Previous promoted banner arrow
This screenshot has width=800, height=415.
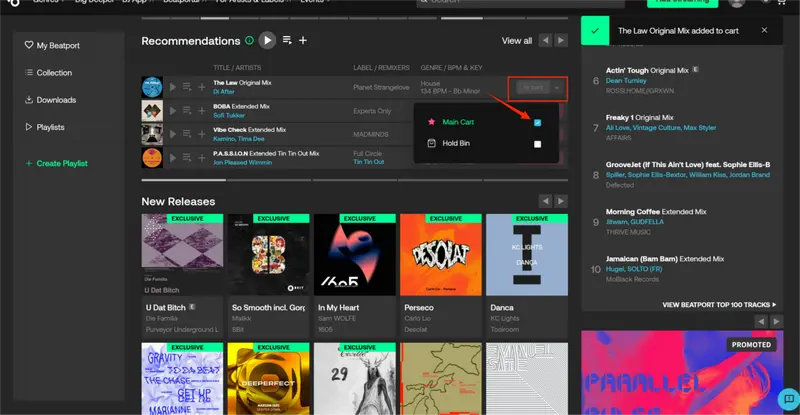coord(761,321)
